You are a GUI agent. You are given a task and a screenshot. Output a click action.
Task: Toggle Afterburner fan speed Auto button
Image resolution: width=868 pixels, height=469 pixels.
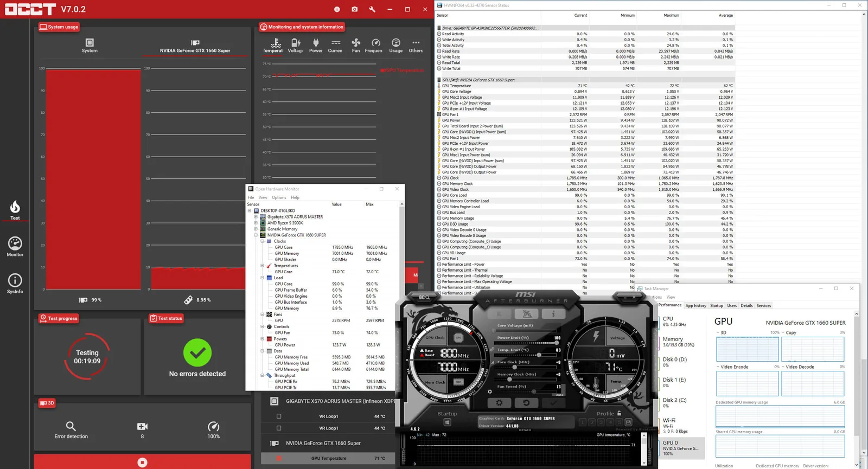click(x=560, y=395)
